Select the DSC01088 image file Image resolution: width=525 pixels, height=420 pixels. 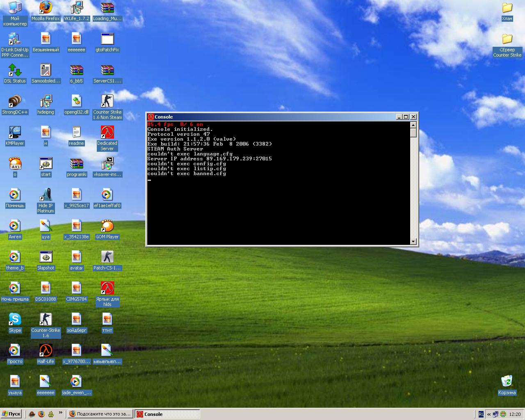46,292
